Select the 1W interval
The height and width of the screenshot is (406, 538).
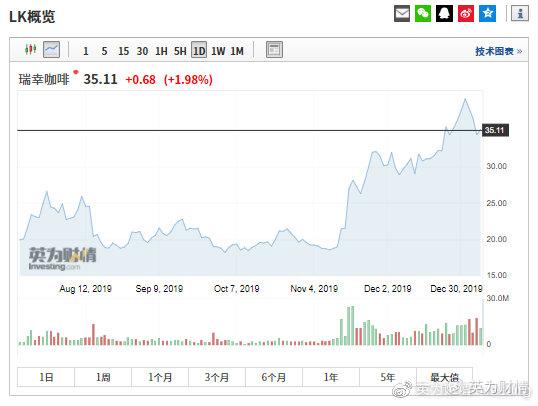click(x=218, y=51)
